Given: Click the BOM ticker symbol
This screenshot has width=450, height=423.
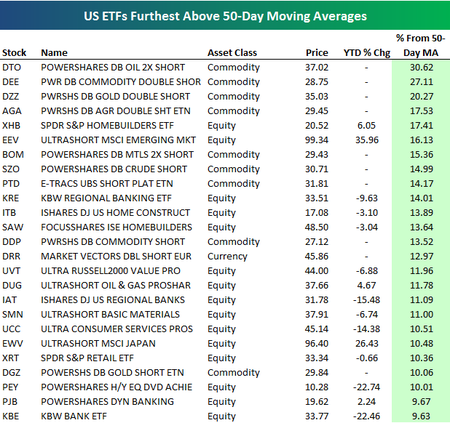Looking at the screenshot, I should point(13,154).
